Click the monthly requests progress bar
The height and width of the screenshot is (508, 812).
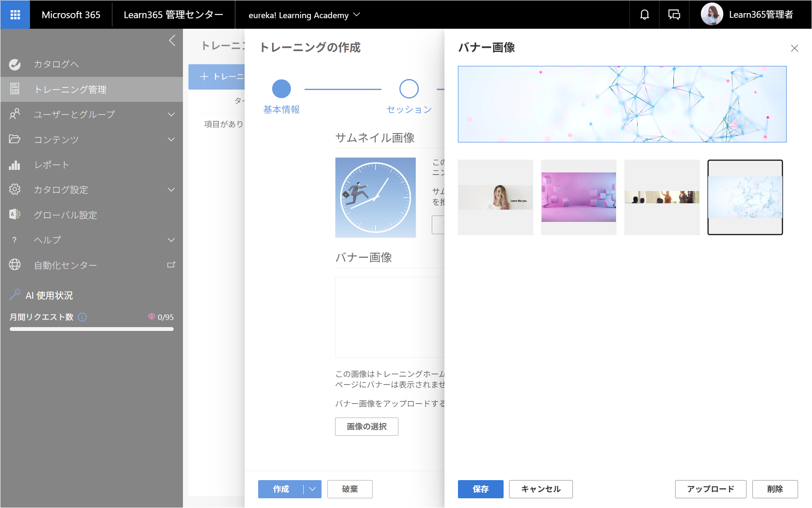tap(92, 329)
